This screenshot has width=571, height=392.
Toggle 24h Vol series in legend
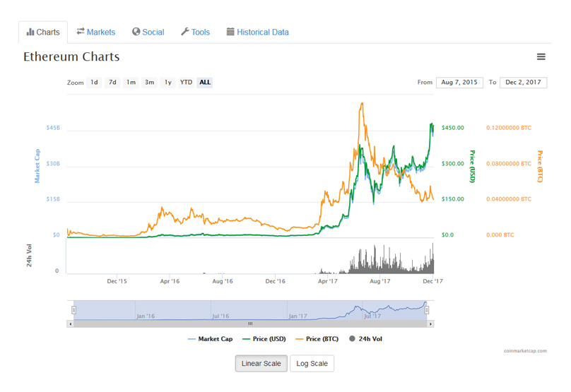(365, 339)
